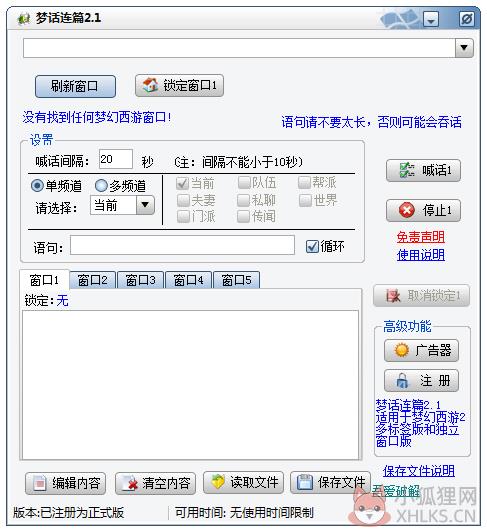The width and height of the screenshot is (487, 532).
Task: Click the app icon in the title bar
Action: (x=24, y=19)
